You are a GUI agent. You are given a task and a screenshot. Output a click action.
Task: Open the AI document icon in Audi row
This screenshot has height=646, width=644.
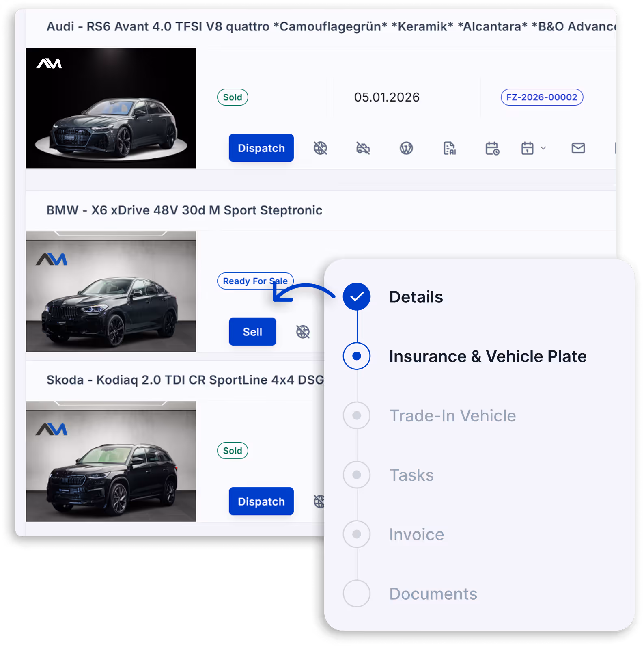coord(449,148)
